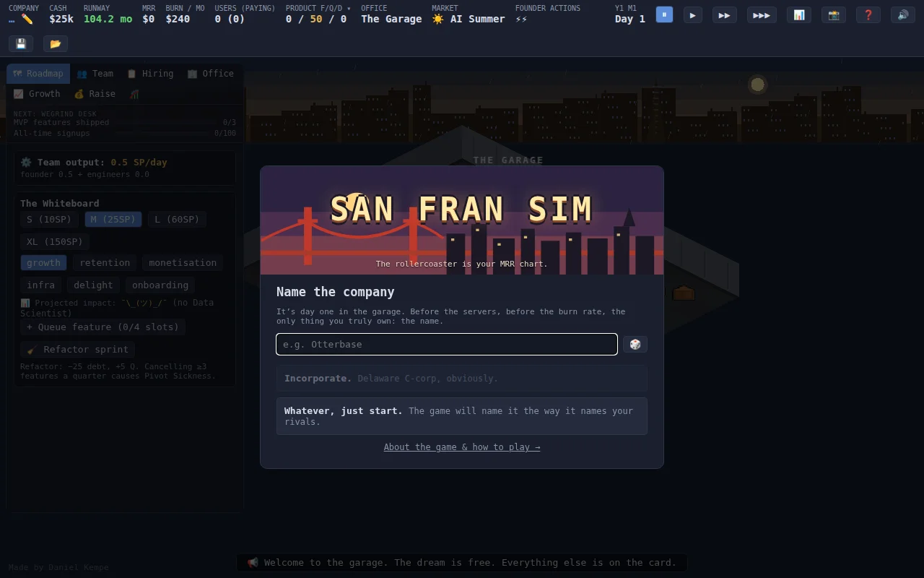This screenshot has height=578, width=924.
Task: Select L (60SP) feature size
Action: pyautogui.click(x=177, y=220)
